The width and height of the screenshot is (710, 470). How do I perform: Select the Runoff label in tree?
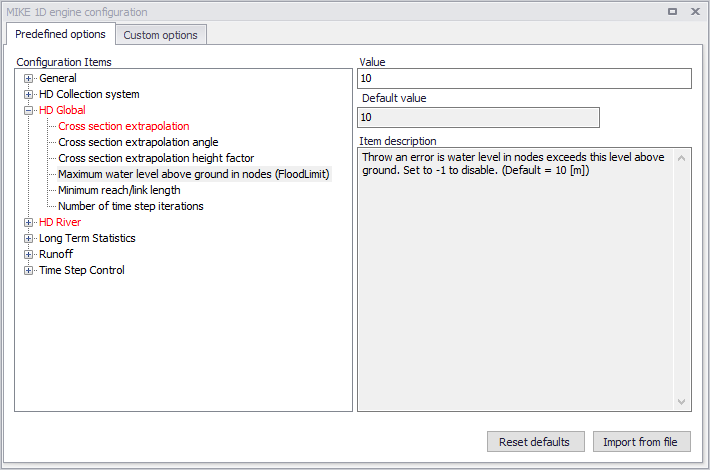56,254
